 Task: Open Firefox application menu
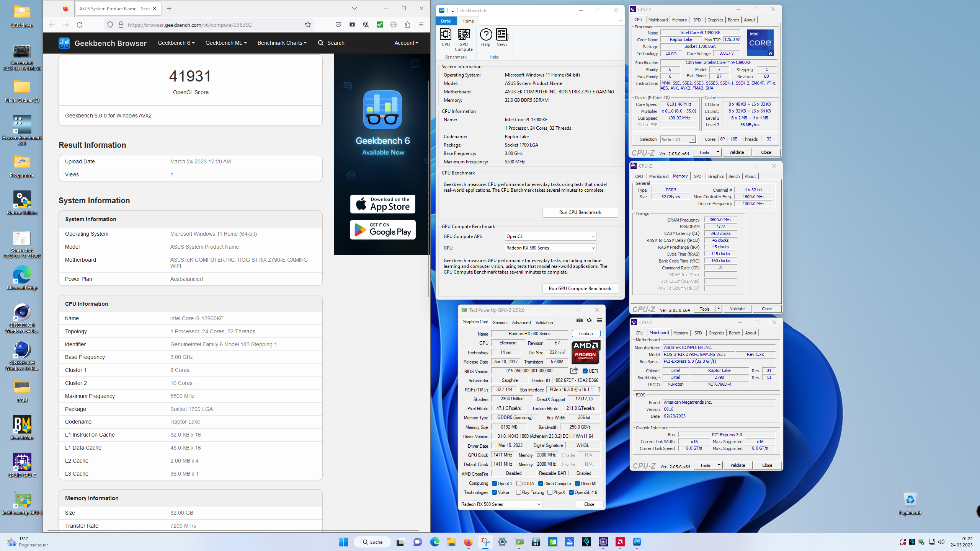tap(421, 25)
